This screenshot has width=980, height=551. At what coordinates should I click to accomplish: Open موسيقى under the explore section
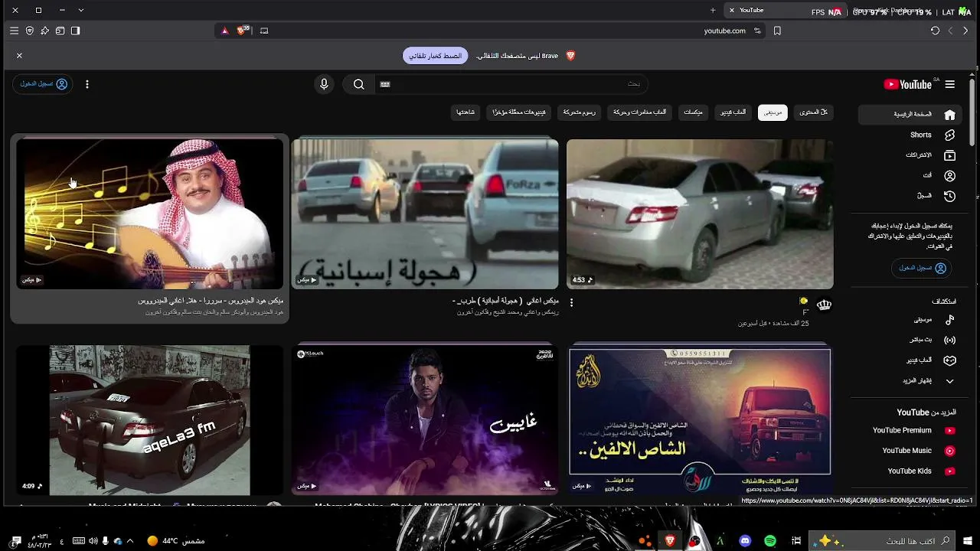click(x=910, y=320)
